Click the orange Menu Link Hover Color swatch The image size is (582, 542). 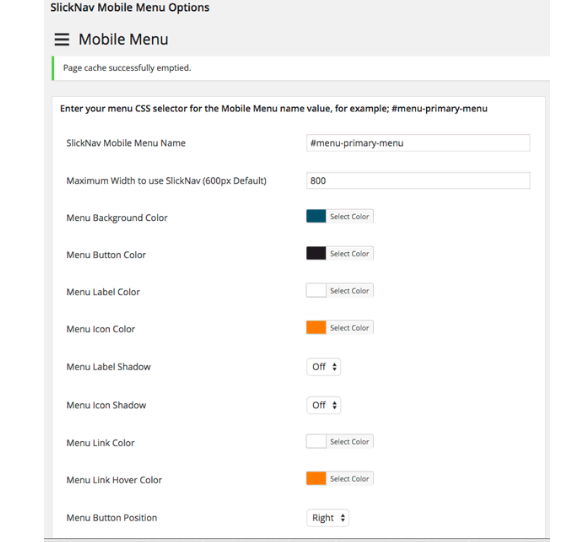tap(316, 479)
